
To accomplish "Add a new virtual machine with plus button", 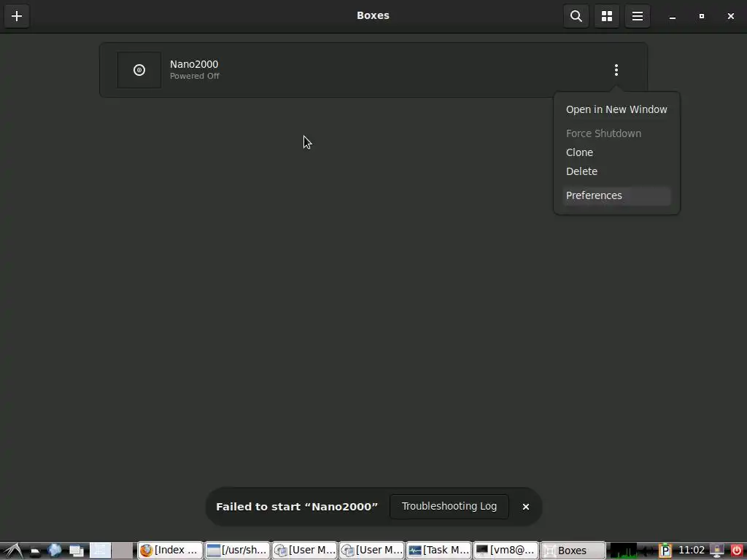I will (x=17, y=16).
